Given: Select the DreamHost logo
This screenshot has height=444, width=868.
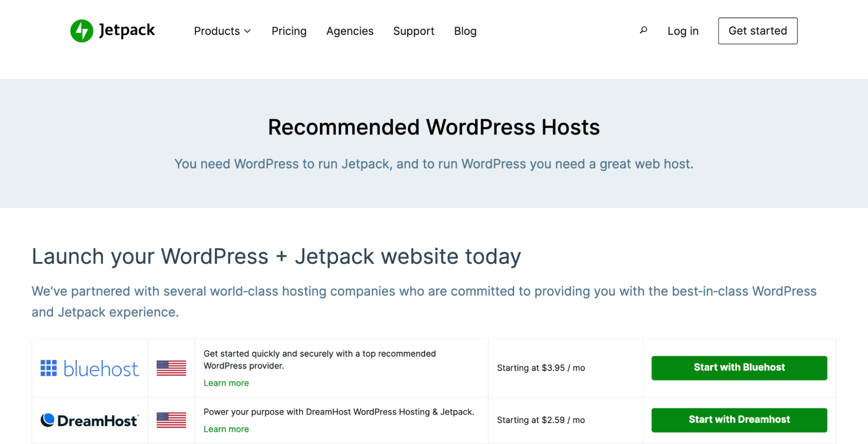Looking at the screenshot, I should 89,420.
